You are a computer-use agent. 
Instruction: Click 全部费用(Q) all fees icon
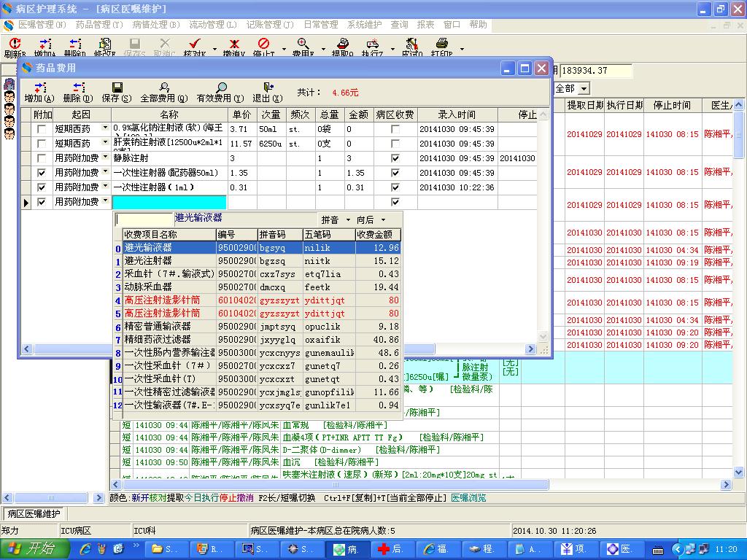pos(164,93)
